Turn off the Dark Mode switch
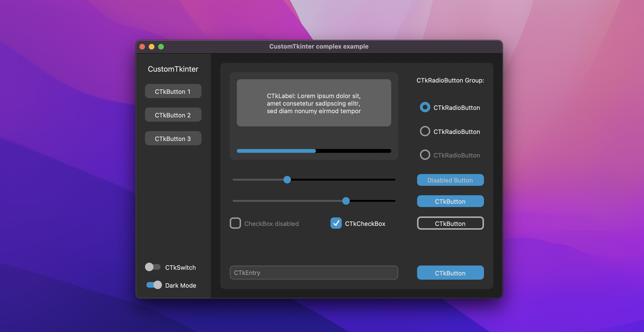 [x=154, y=285]
